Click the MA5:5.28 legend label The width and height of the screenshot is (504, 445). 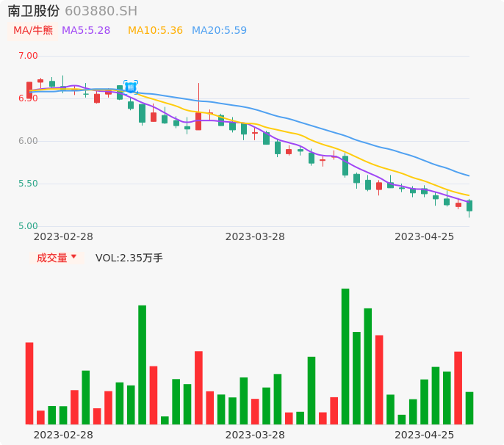click(86, 31)
